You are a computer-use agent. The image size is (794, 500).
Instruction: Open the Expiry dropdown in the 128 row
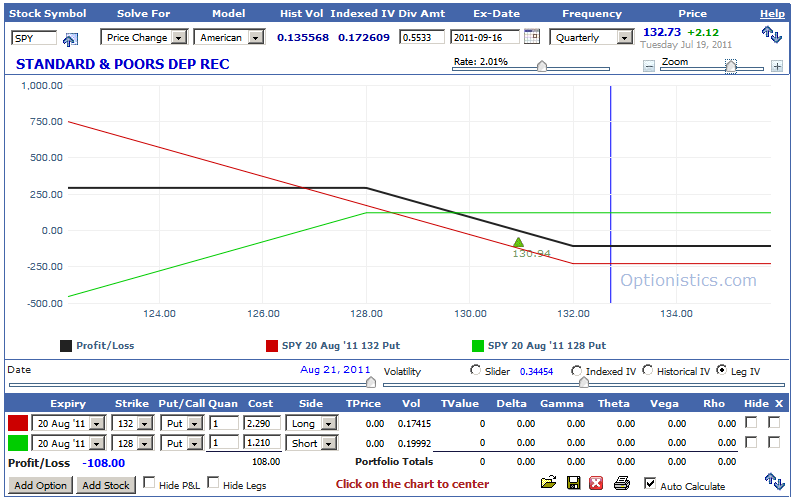tap(68, 444)
